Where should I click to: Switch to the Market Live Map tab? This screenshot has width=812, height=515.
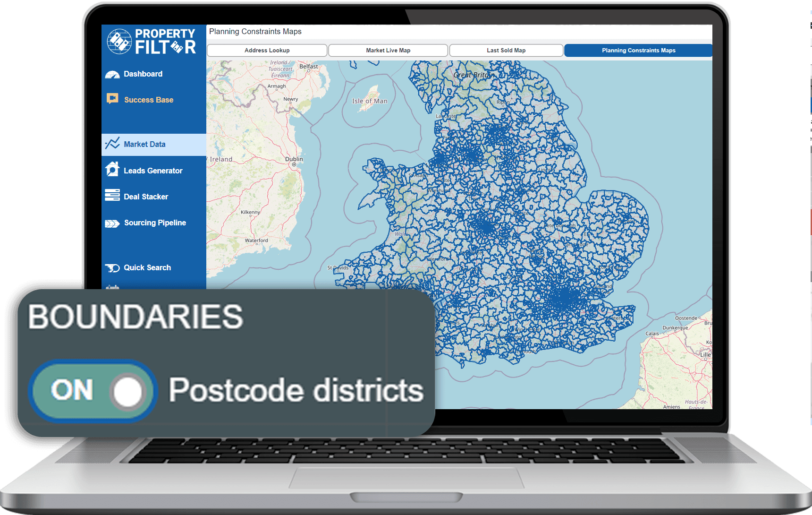(x=388, y=50)
